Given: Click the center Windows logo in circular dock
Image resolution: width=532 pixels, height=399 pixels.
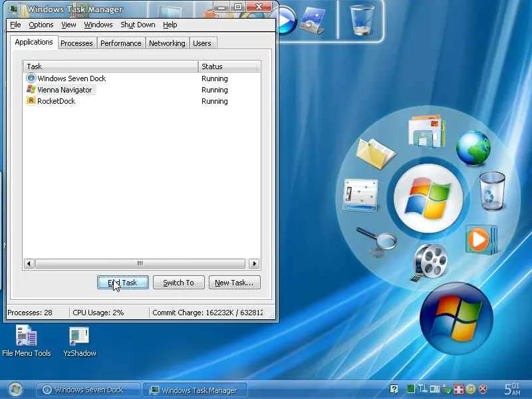Looking at the screenshot, I should (428, 198).
